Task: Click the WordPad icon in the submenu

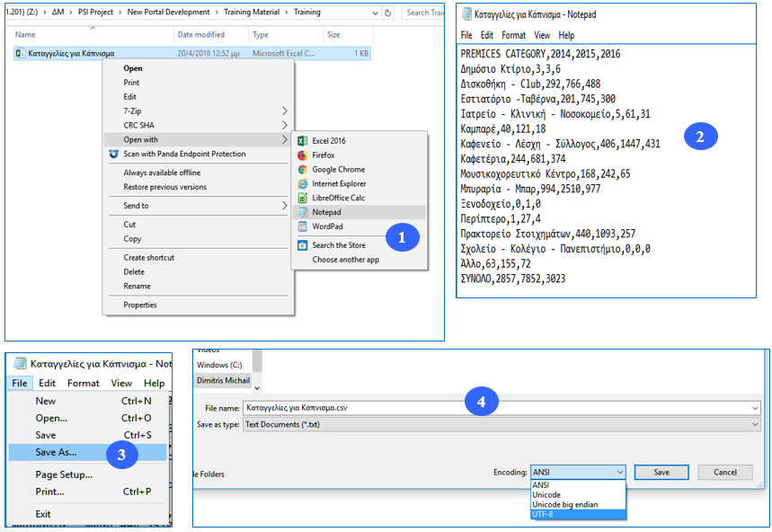Action: [x=303, y=226]
